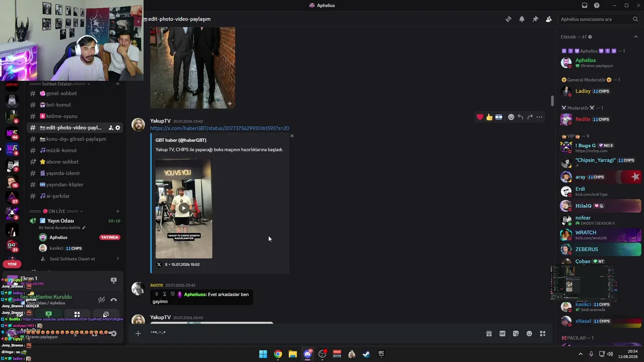Edit channel settings gear for edit-photo-video
This screenshot has width=644, height=362.
click(x=118, y=128)
